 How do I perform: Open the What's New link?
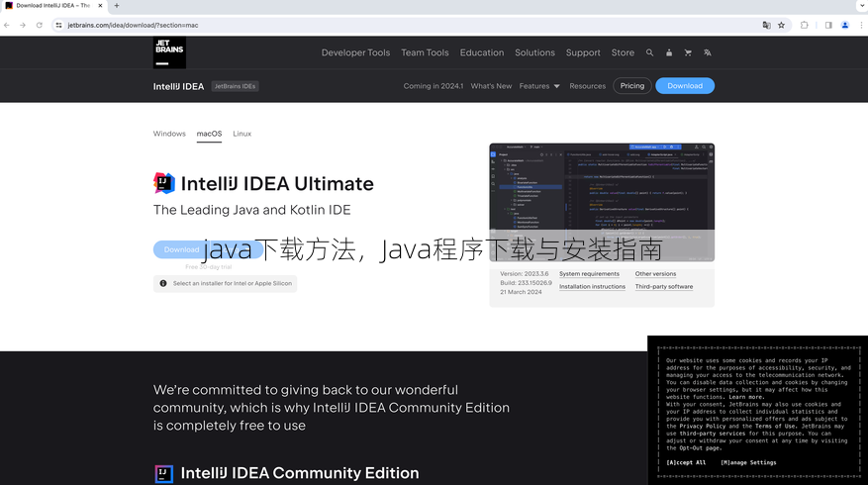point(491,86)
